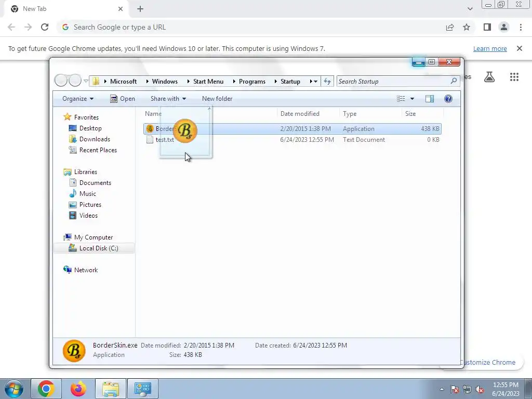Viewport: 532px width, 399px height.
Task: Dismiss the Chrome update notice
Action: [520, 48]
